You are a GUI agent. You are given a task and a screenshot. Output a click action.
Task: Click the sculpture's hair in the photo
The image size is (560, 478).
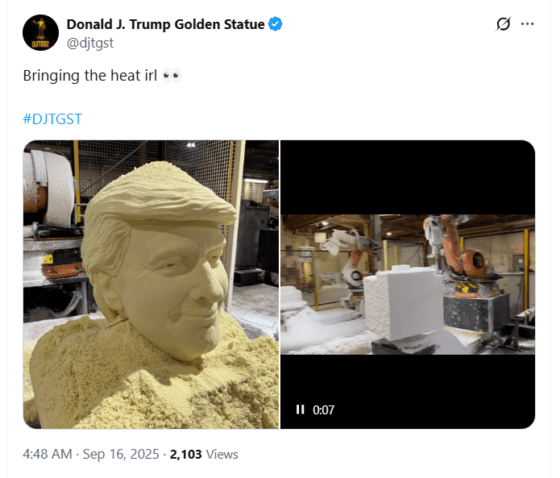[x=157, y=200]
